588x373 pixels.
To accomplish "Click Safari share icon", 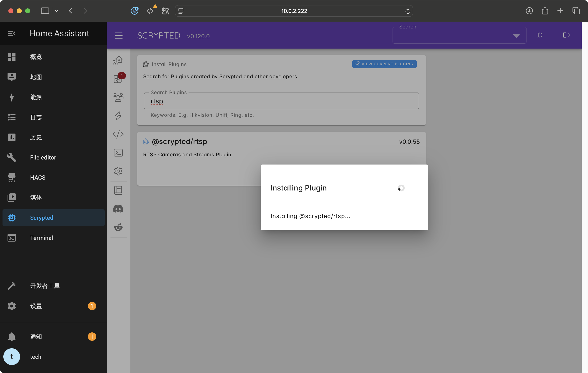I will click(545, 10).
